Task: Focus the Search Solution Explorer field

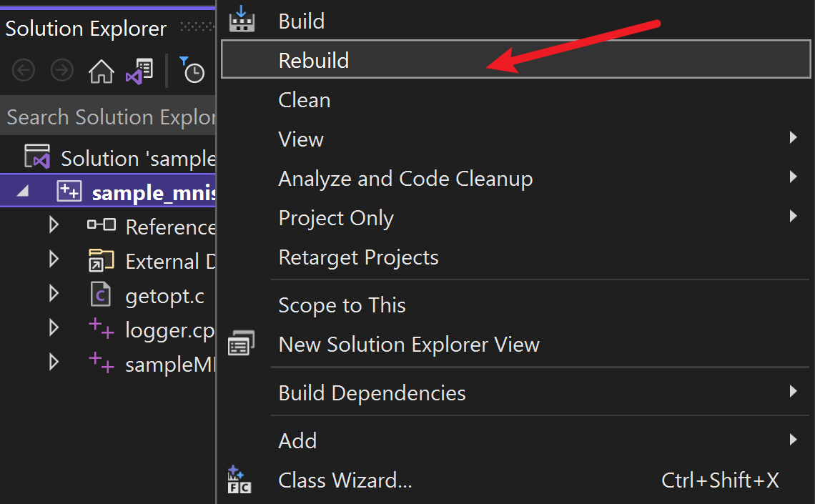Action: coord(107,117)
